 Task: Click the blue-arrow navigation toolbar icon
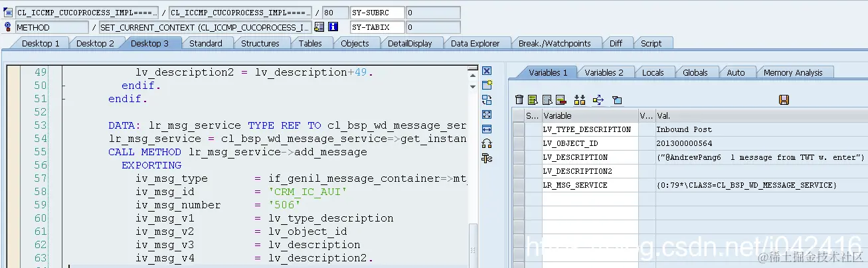tap(598, 100)
